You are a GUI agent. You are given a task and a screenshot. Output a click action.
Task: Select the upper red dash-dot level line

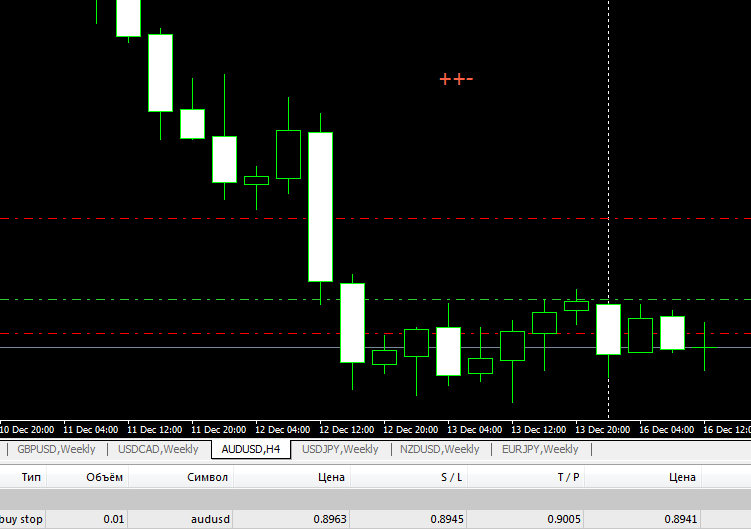(376, 218)
